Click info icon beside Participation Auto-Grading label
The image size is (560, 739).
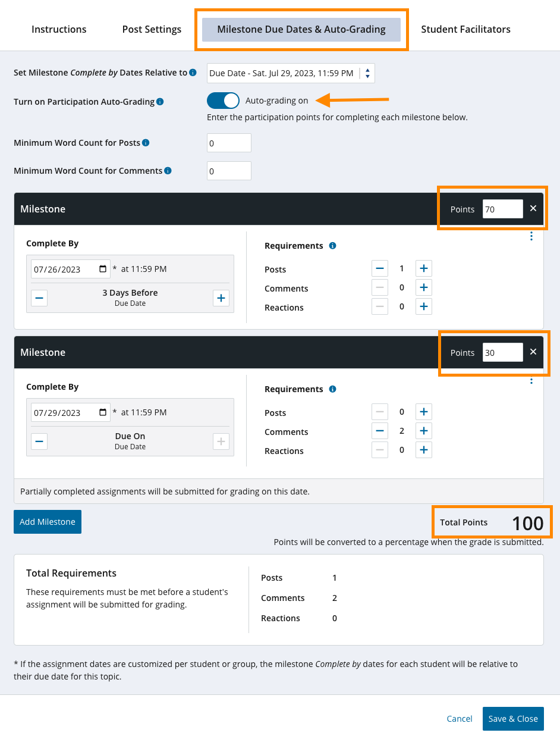point(160,102)
